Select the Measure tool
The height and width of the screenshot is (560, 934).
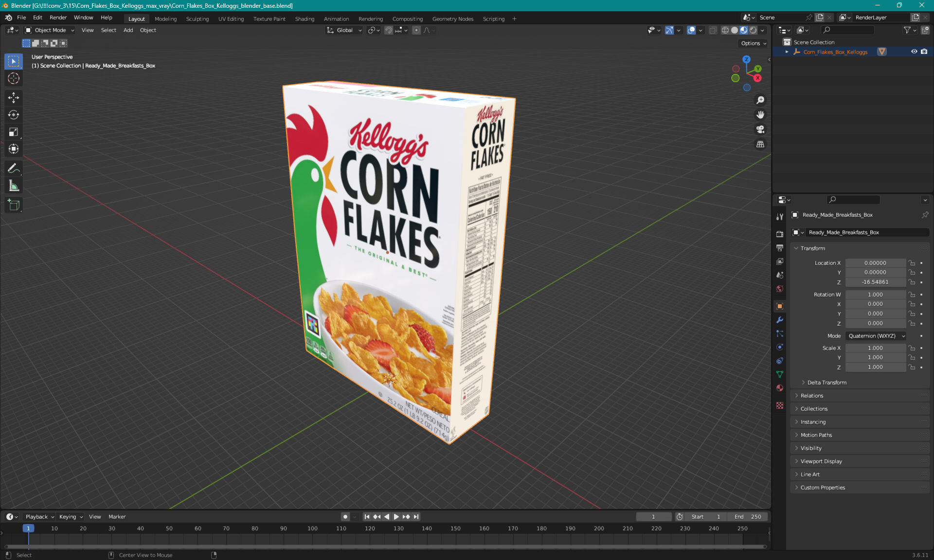coord(14,186)
